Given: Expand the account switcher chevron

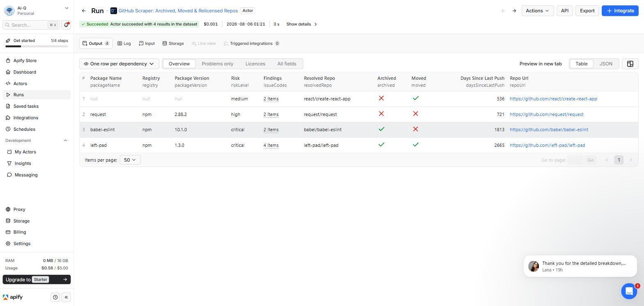Looking at the screenshot, I should pos(67,8).
